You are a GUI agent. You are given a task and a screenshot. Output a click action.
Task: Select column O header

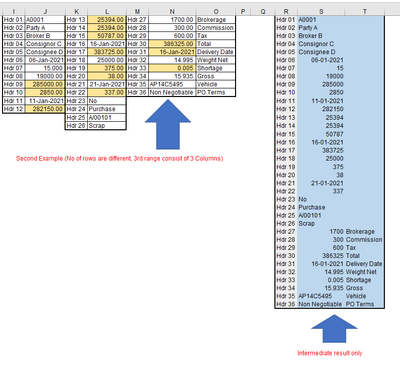point(216,11)
